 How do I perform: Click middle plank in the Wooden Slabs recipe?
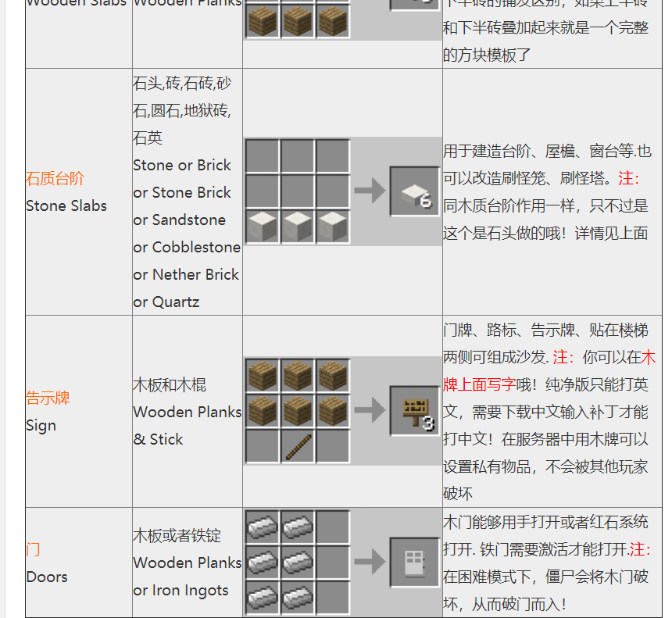coord(298,21)
